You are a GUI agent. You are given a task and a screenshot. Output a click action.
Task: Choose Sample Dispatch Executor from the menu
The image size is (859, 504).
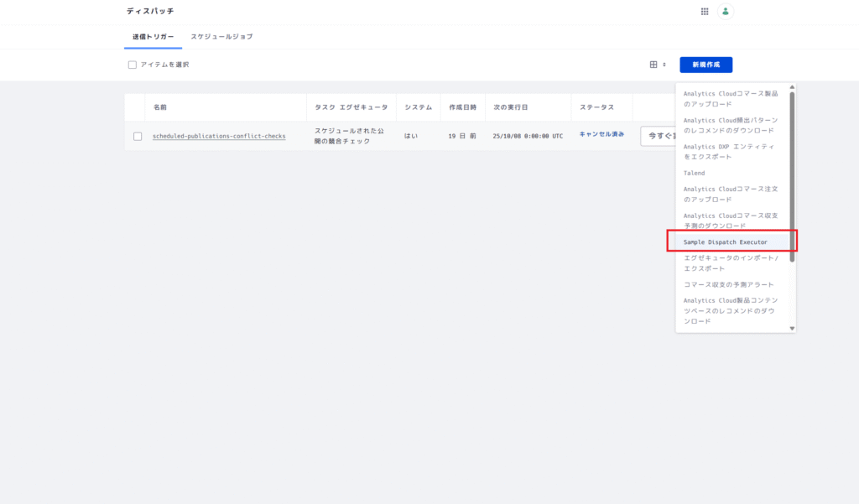point(726,242)
